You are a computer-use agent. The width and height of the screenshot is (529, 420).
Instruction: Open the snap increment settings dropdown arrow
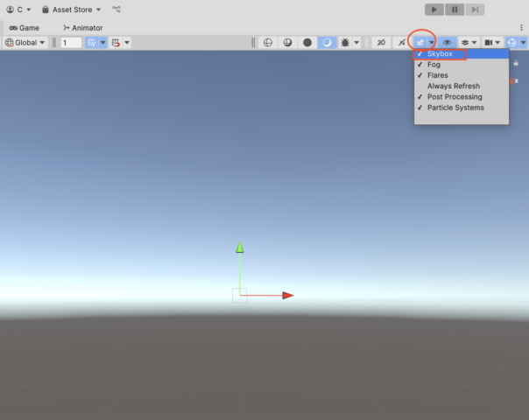pyautogui.click(x=127, y=43)
